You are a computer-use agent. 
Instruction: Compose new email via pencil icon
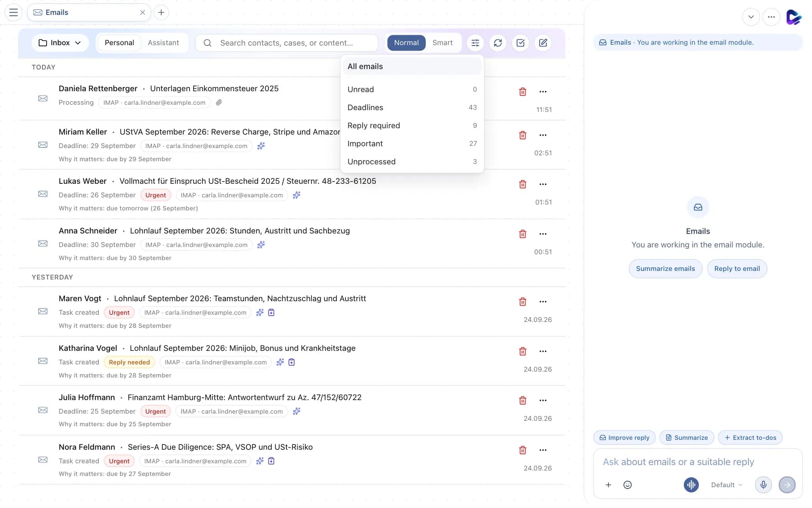543,42
